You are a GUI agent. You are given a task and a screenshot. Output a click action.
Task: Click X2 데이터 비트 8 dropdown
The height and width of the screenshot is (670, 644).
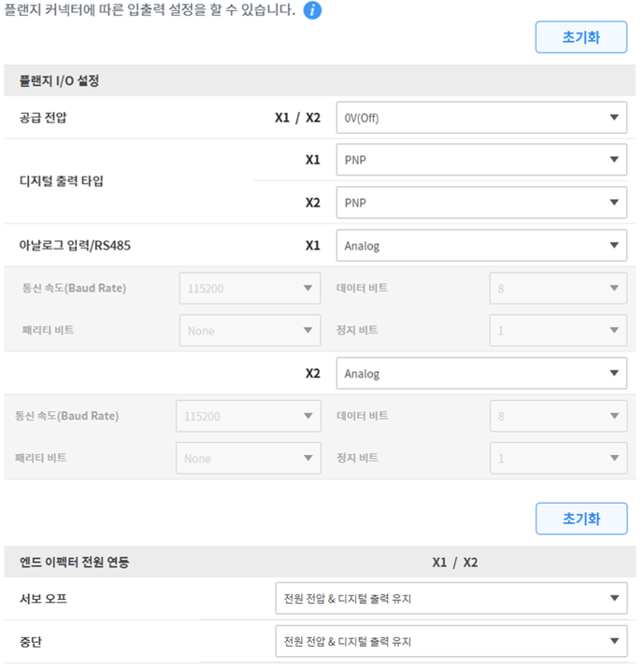[x=558, y=416]
